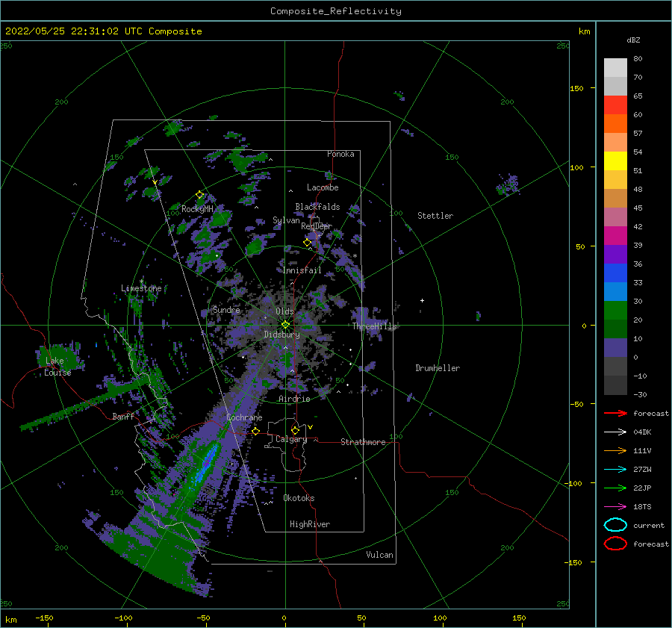
Task: Click the cyan 27ZW arrow icon
Action: 615,470
